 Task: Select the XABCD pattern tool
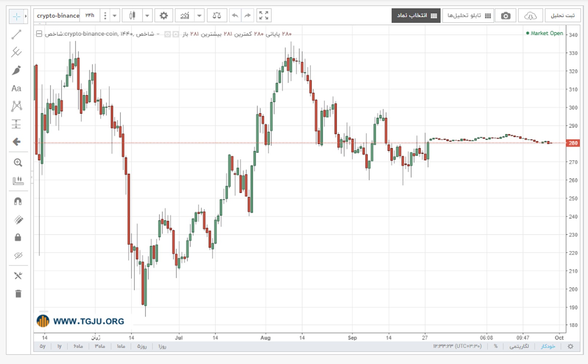click(16, 106)
